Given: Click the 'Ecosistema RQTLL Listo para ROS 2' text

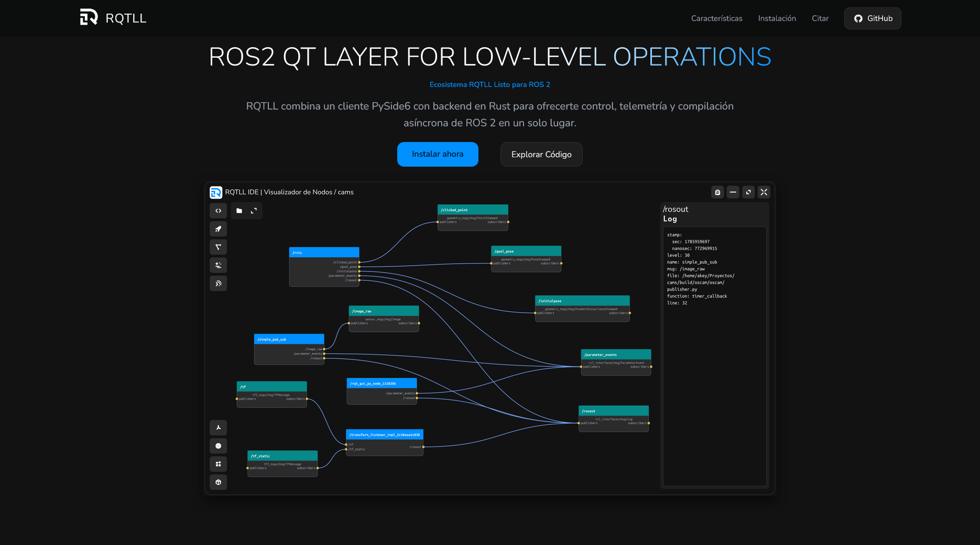Looking at the screenshot, I should click(x=490, y=84).
